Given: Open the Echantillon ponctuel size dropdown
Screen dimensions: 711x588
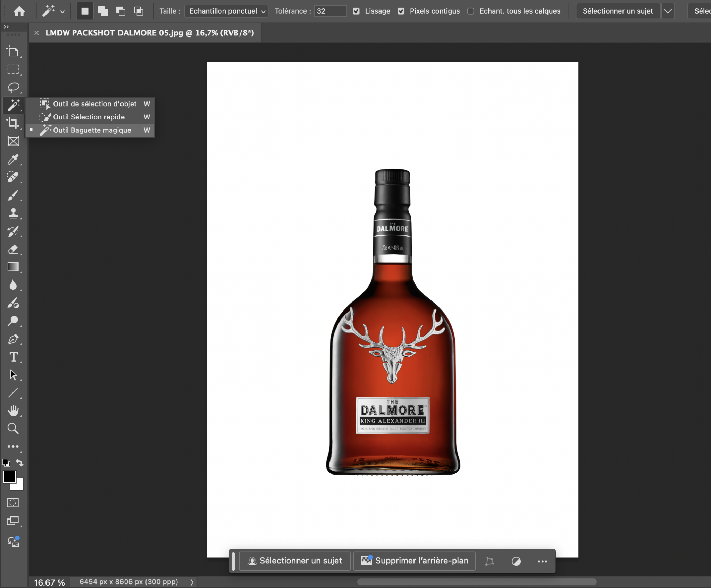Looking at the screenshot, I should click(x=226, y=11).
